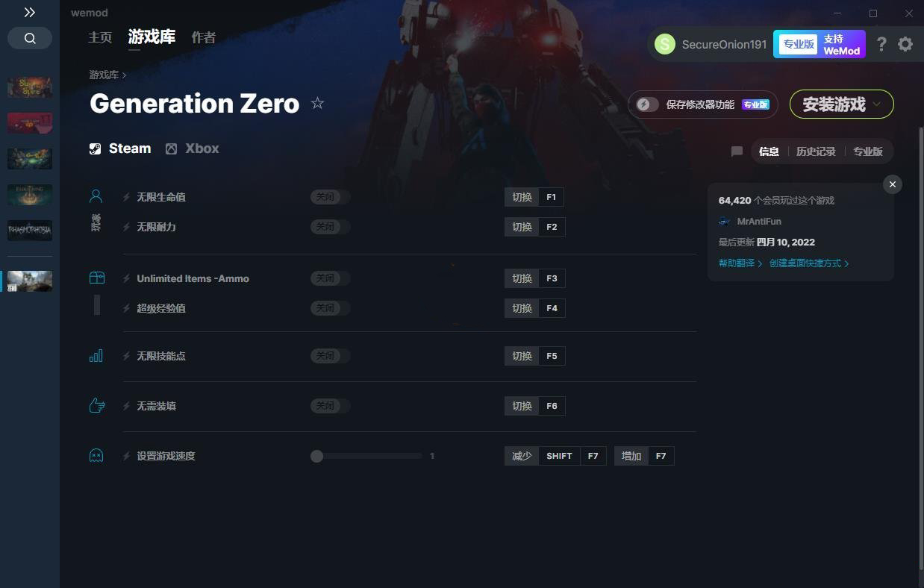Screen dimensions: 924x588
Task: Click 创建桌面快捷方式 link
Action: pyautogui.click(x=809, y=263)
